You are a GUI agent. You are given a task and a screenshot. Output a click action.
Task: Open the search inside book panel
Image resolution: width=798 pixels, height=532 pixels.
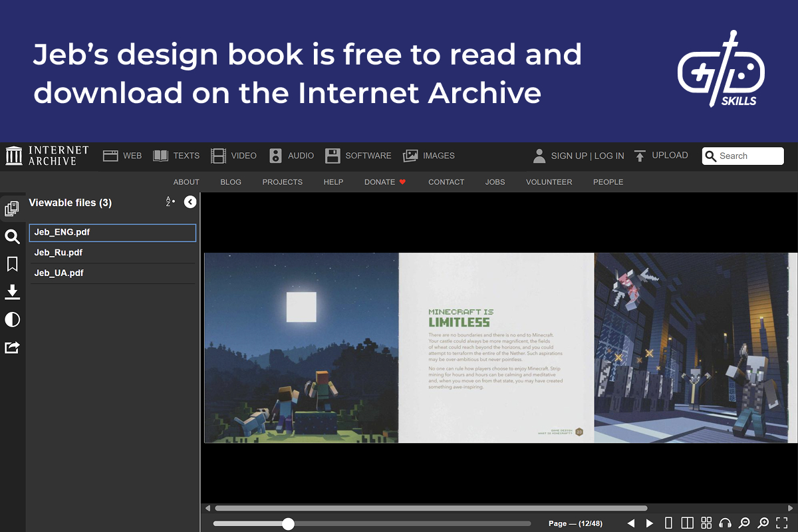[x=12, y=237]
